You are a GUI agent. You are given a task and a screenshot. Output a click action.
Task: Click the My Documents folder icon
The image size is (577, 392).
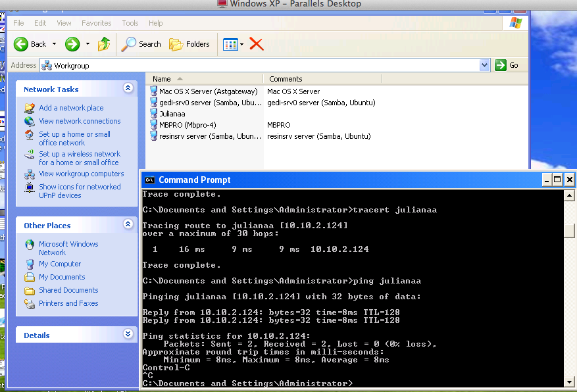pyautogui.click(x=30, y=278)
